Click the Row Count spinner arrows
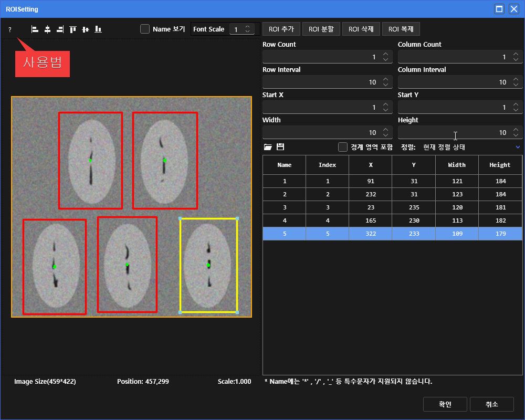The height and width of the screenshot is (420, 525). pyautogui.click(x=386, y=57)
